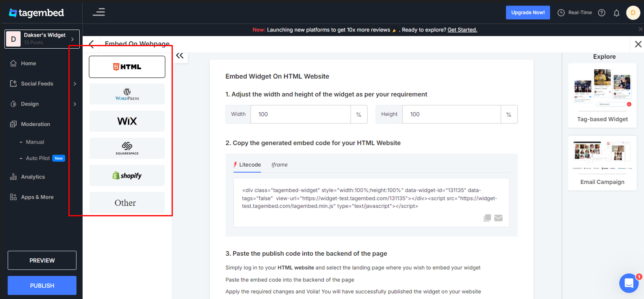Click the Upgrade Now button
The height and width of the screenshot is (299, 644).
[527, 13]
